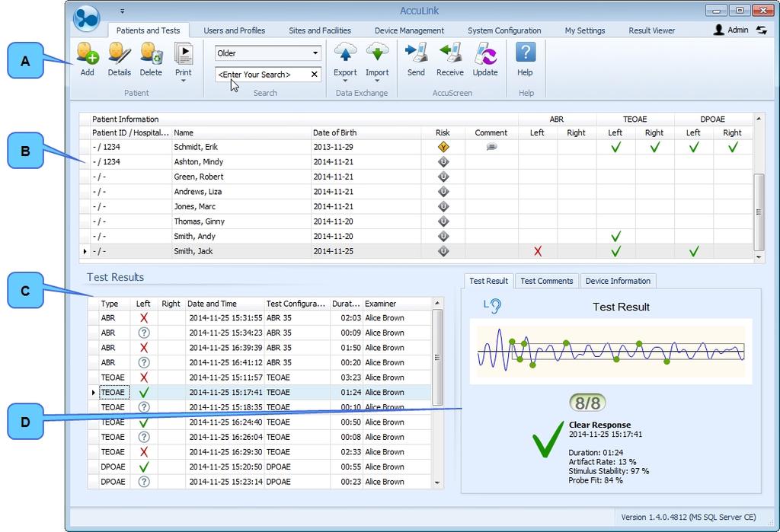This screenshot has width=780, height=532.
Task: Select the DPOAE test at 15:23:14
Action: coord(260,482)
